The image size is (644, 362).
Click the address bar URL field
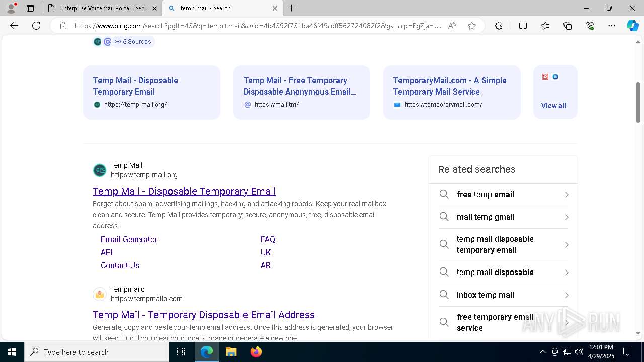258,26
